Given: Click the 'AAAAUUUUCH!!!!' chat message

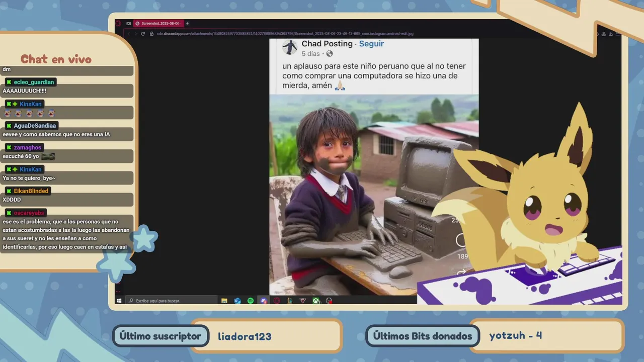Looking at the screenshot, I should click(24, 91).
